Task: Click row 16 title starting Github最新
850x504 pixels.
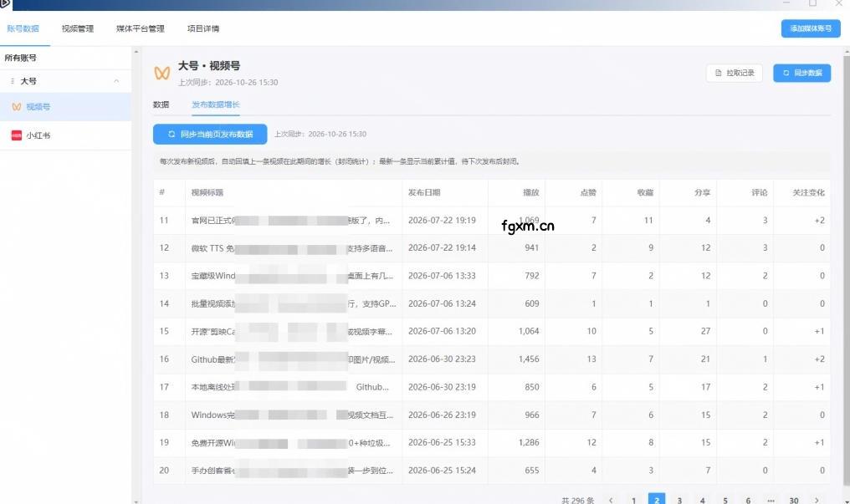Action: coord(293,359)
